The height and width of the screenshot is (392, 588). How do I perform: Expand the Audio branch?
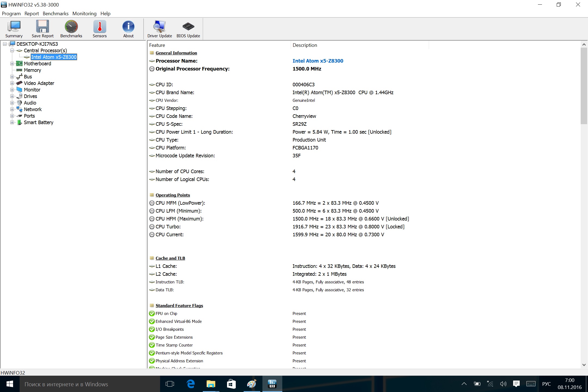12,103
